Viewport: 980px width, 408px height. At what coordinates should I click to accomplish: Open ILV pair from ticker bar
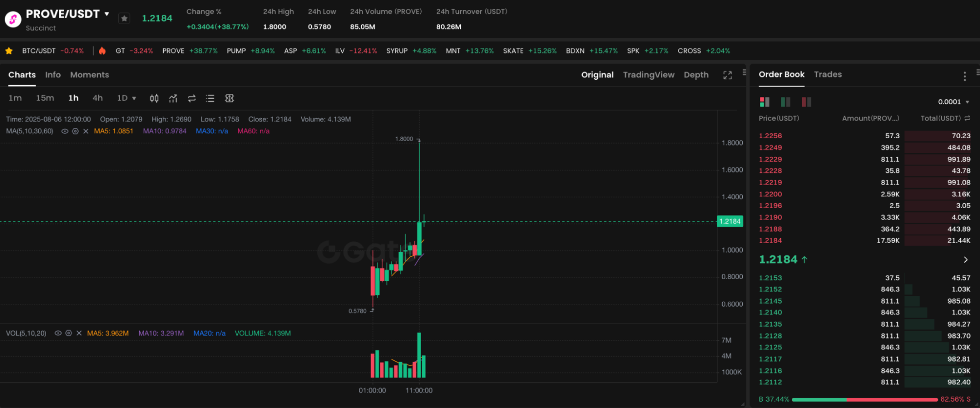[356, 51]
